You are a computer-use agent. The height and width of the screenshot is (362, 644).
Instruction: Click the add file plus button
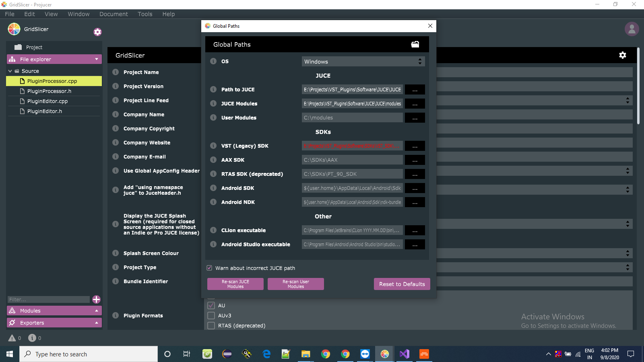click(x=96, y=299)
